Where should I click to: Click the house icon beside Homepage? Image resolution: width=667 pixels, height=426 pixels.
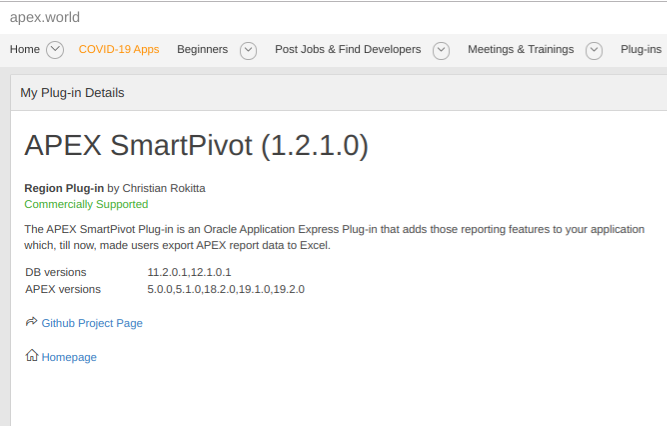[31, 355]
